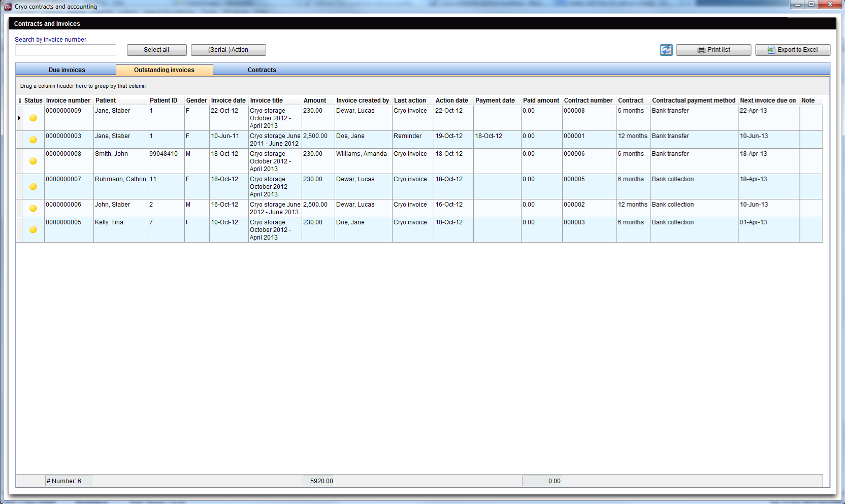This screenshot has height=504, width=845.
Task: Click the yellow status dot for invoice 0000000006
Action: point(33,208)
